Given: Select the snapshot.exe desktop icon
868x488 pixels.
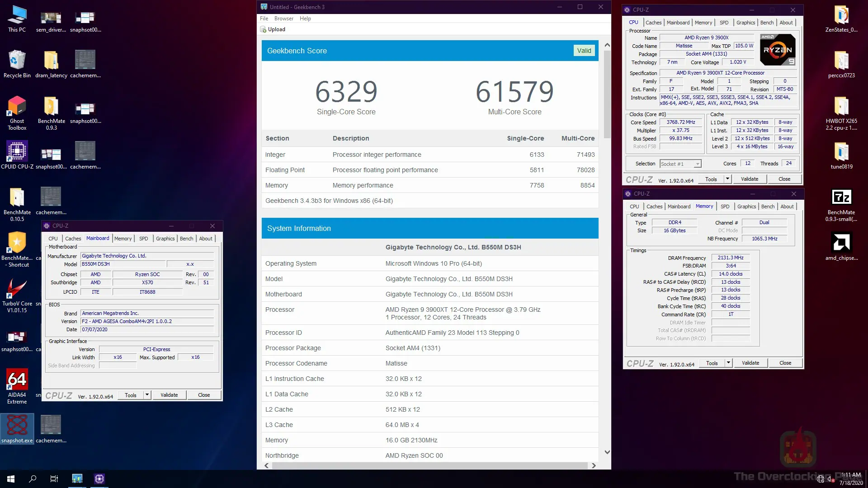Looking at the screenshot, I should (17, 426).
